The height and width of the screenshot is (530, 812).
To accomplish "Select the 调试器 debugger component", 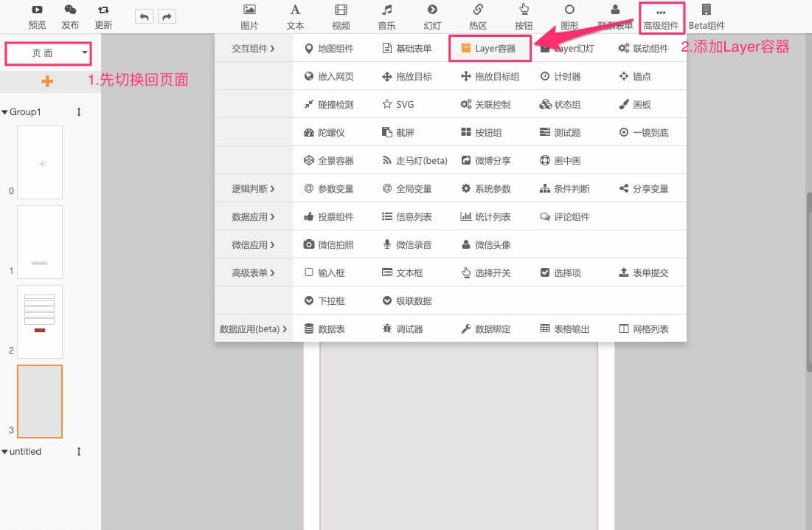I will point(403,329).
